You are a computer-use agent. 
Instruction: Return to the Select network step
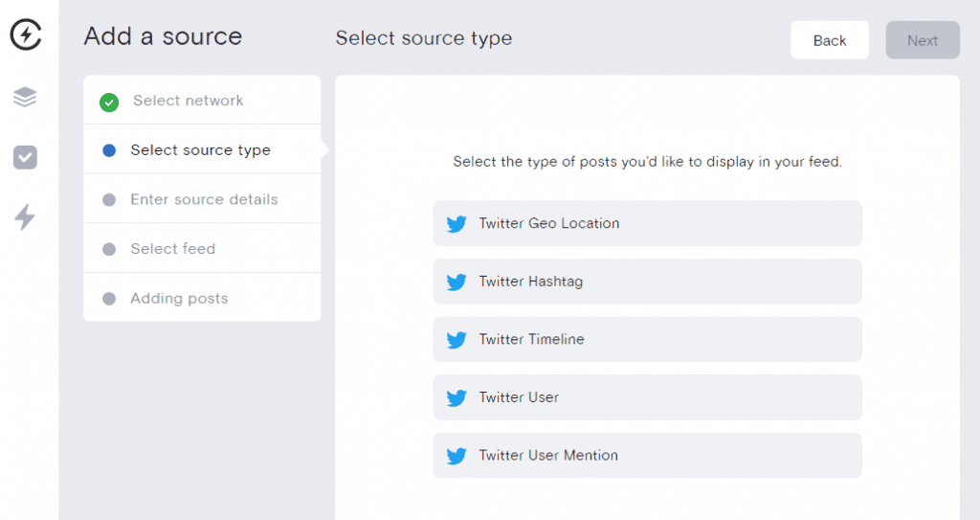(x=202, y=101)
